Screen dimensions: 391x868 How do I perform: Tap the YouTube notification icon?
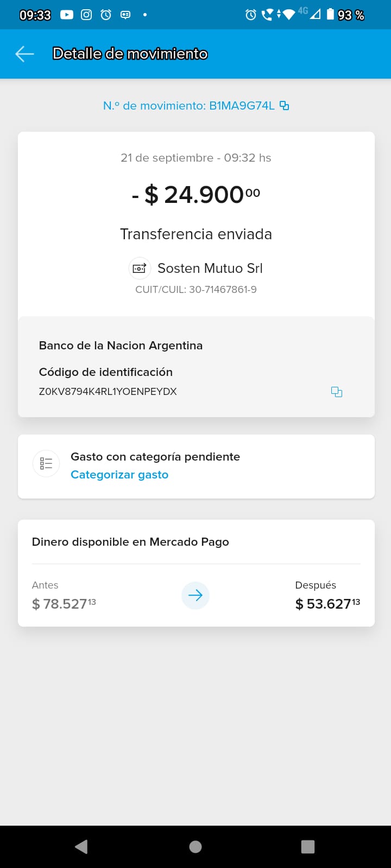tap(67, 15)
